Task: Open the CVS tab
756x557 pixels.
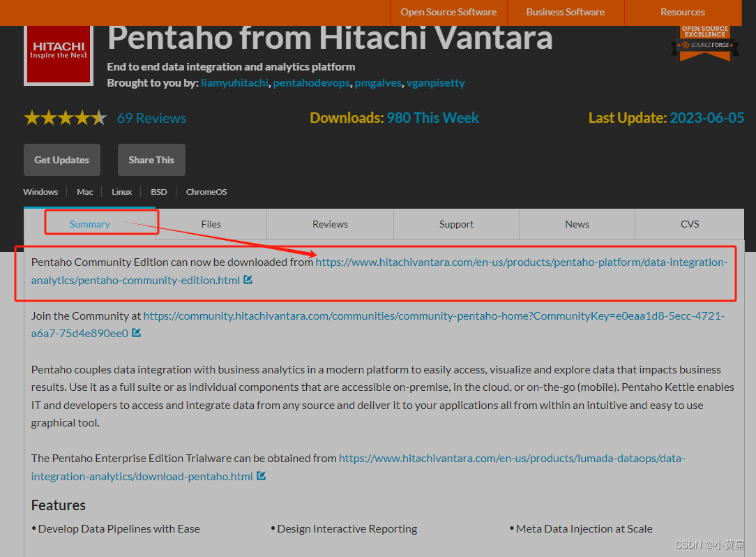Action: coord(690,224)
